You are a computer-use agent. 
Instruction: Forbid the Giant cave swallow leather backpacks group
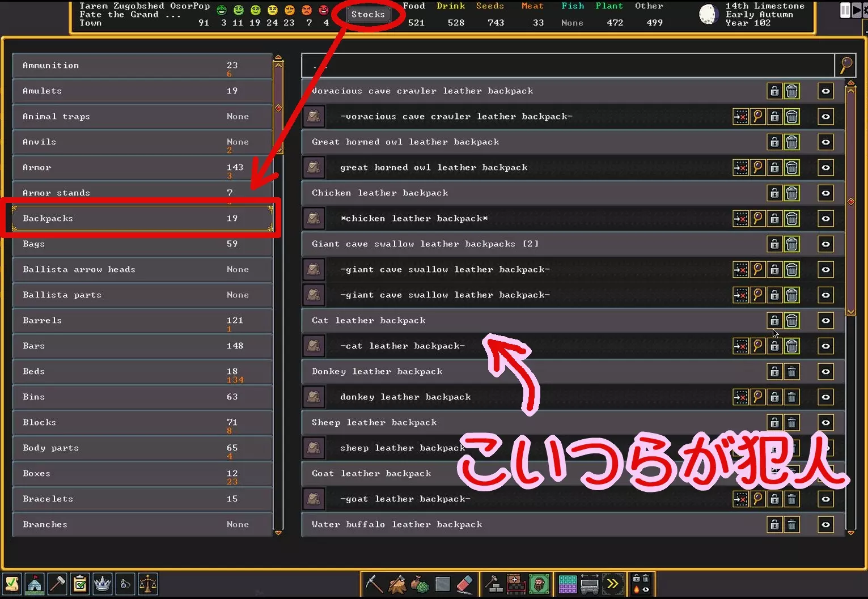tap(774, 244)
